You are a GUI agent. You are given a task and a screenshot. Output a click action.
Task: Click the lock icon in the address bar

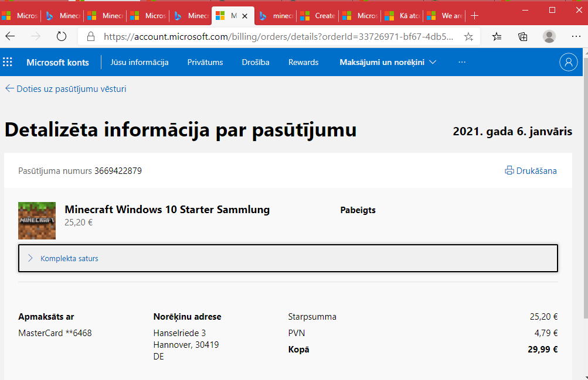(x=90, y=36)
